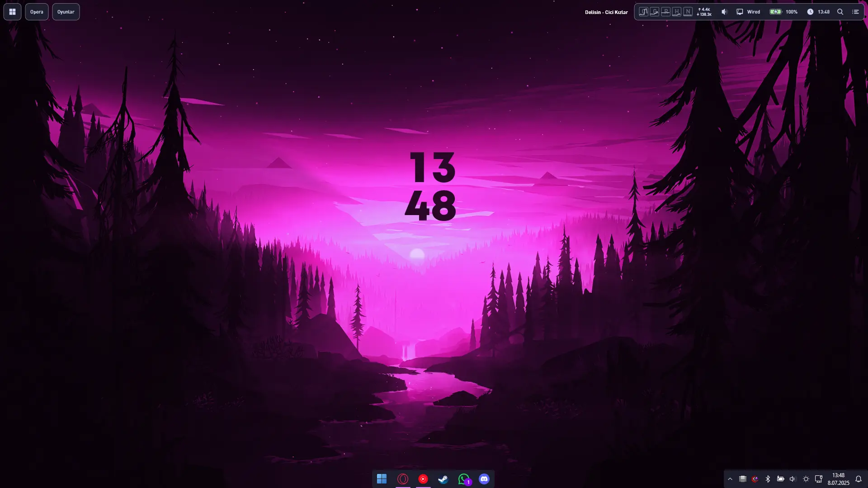Open Opera GX from the taskbar
Image resolution: width=868 pixels, height=488 pixels.
click(403, 479)
